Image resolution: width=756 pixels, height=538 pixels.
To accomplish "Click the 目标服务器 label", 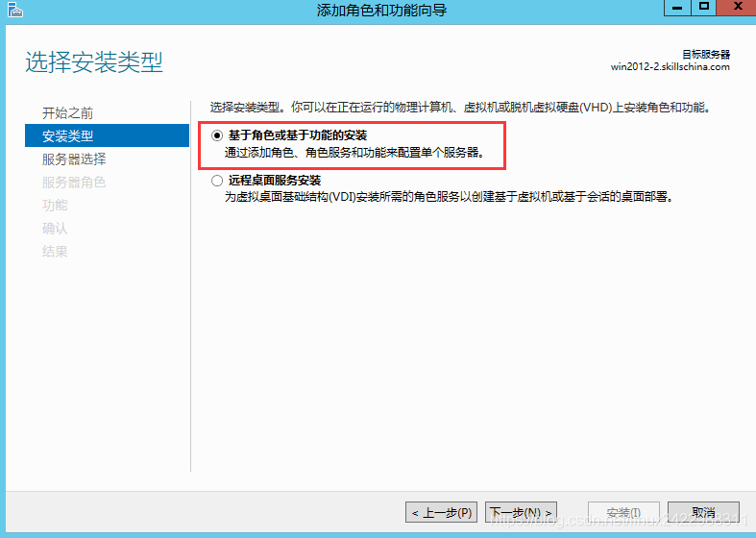I will click(x=706, y=54).
